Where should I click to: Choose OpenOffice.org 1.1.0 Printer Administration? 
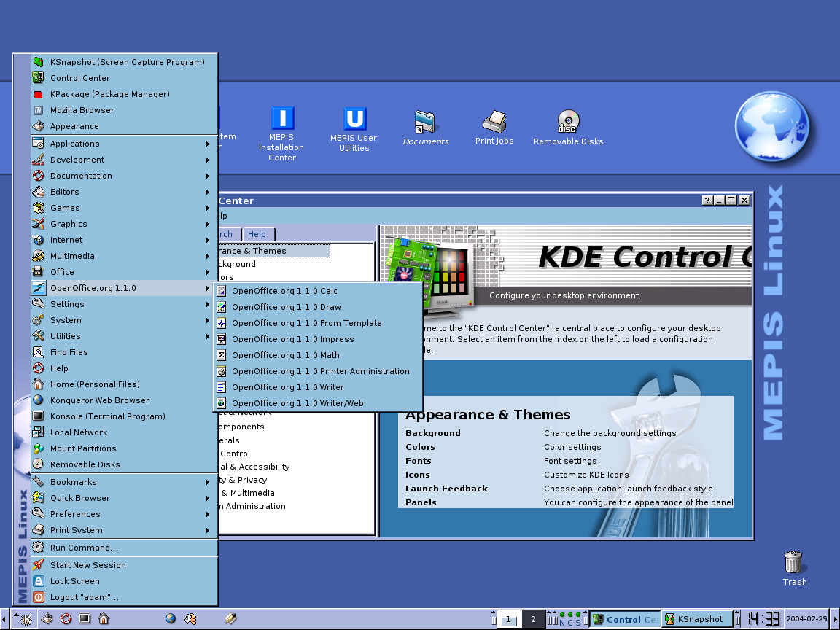[318, 371]
